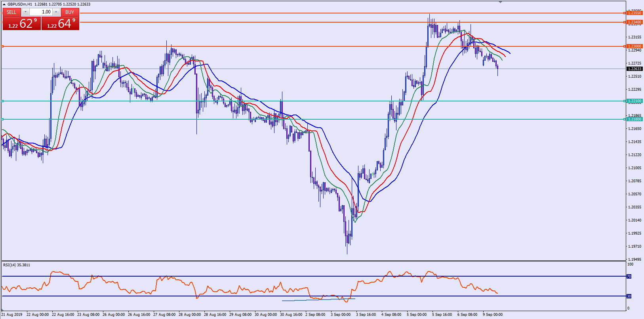Click the GBPUSDm,H1 chart title text
The height and width of the screenshot is (319, 644).
point(20,4)
